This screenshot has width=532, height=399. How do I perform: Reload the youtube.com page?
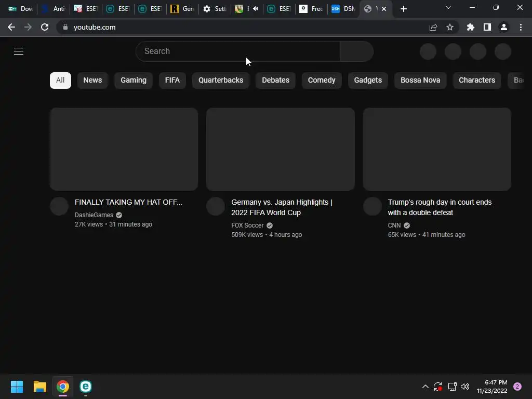click(45, 27)
